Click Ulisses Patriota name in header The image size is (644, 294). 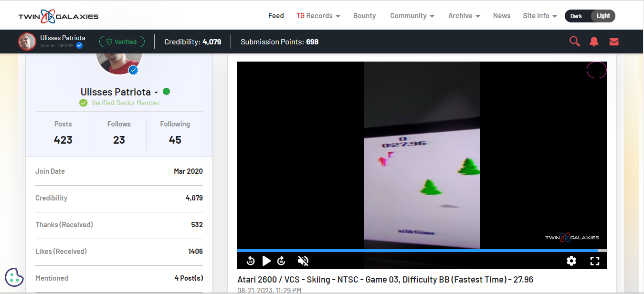63,38
